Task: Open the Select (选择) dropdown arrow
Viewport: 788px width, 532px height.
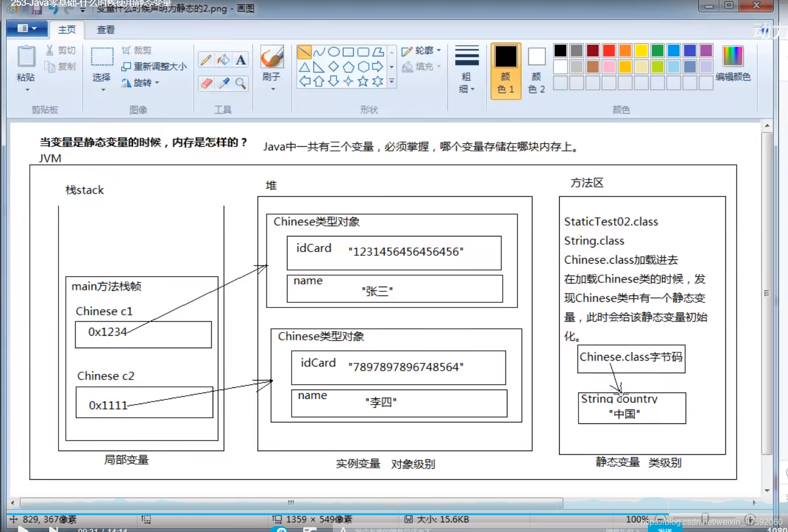Action: (x=103, y=90)
